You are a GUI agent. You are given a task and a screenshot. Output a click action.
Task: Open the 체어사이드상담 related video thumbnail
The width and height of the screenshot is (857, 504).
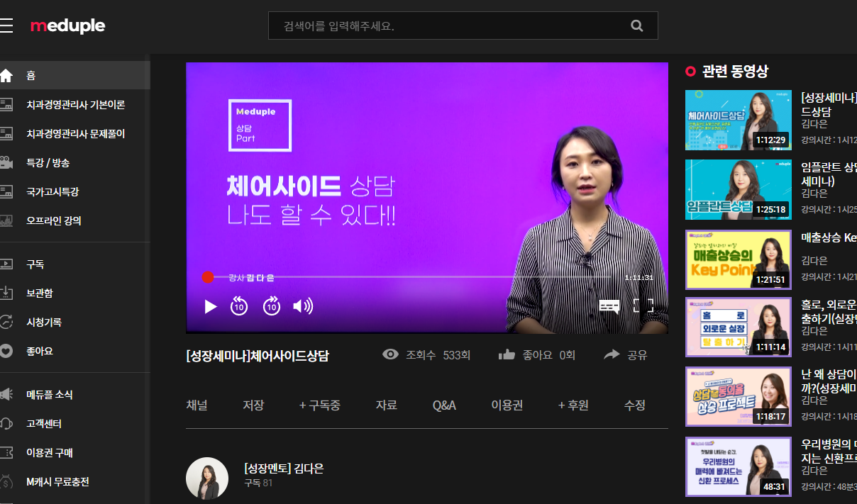click(739, 120)
